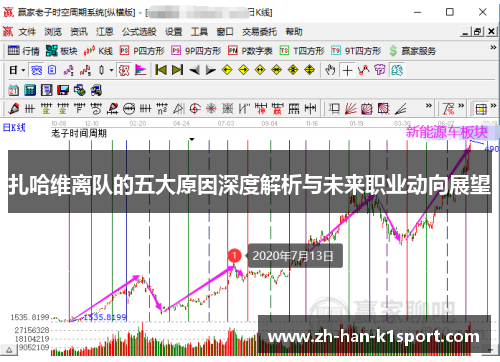Viewport: 500px width, 362px height.
Task: Click the zigzag line with red circles
Action: (x=363, y=70)
